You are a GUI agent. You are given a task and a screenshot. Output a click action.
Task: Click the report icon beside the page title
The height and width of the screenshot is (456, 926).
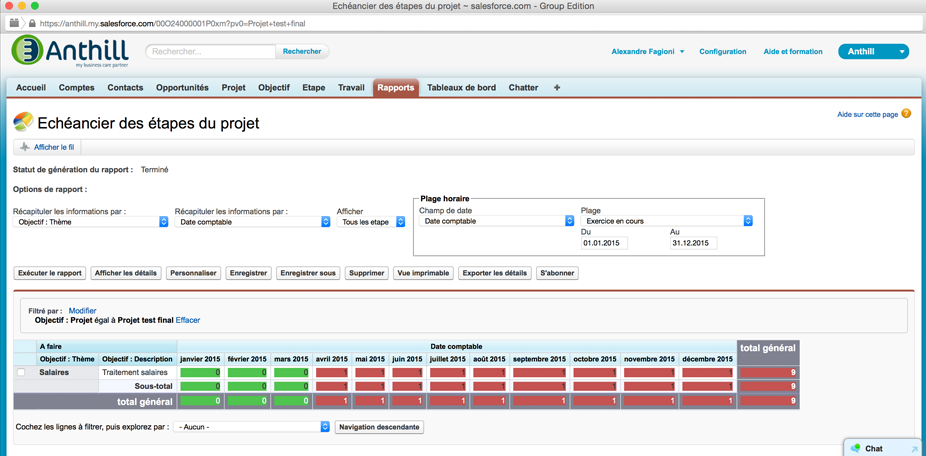pos(23,122)
